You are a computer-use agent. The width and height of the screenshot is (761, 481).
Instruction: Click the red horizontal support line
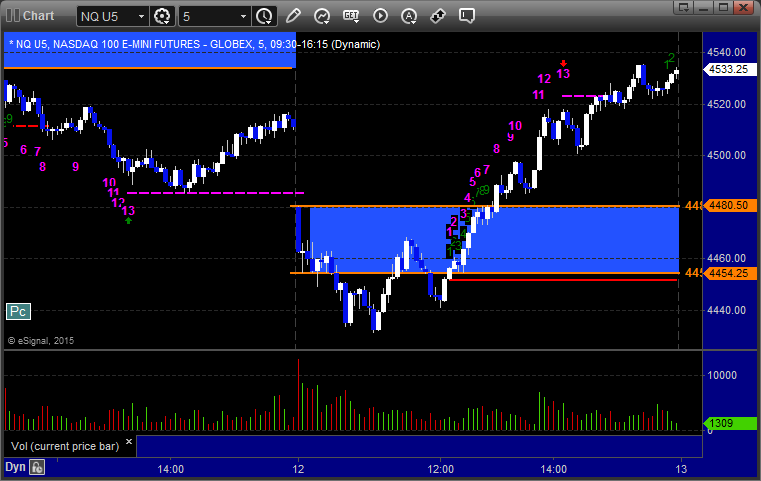click(563, 280)
